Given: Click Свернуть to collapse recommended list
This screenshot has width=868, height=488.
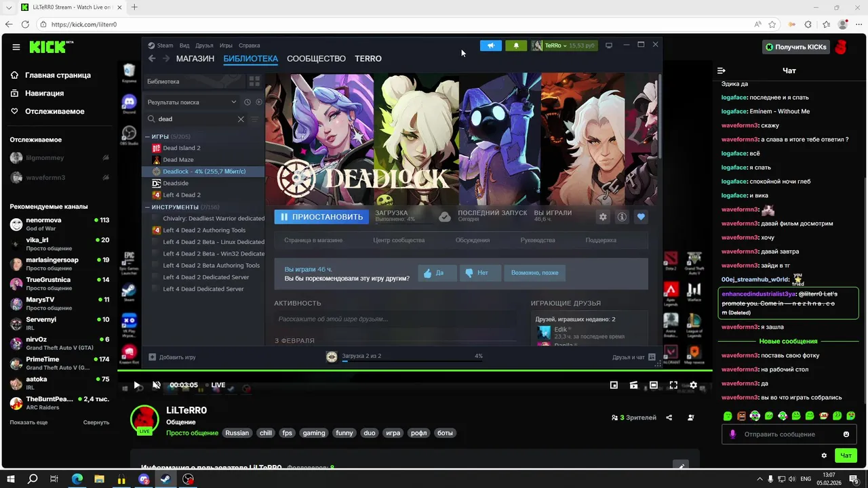Looking at the screenshot, I should (x=96, y=422).
